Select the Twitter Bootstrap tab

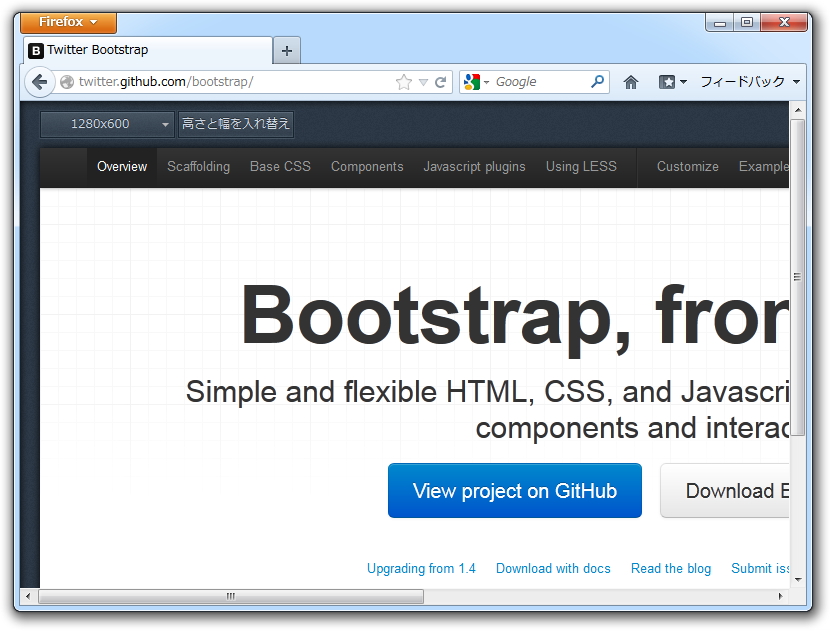(148, 50)
